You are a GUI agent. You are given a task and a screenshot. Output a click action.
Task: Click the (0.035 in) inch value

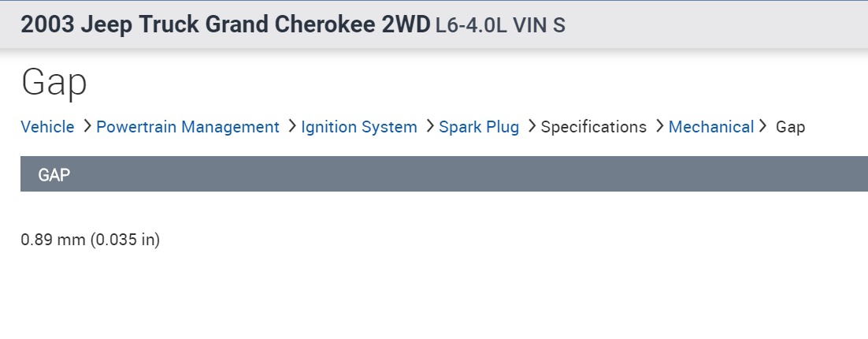pos(125,240)
